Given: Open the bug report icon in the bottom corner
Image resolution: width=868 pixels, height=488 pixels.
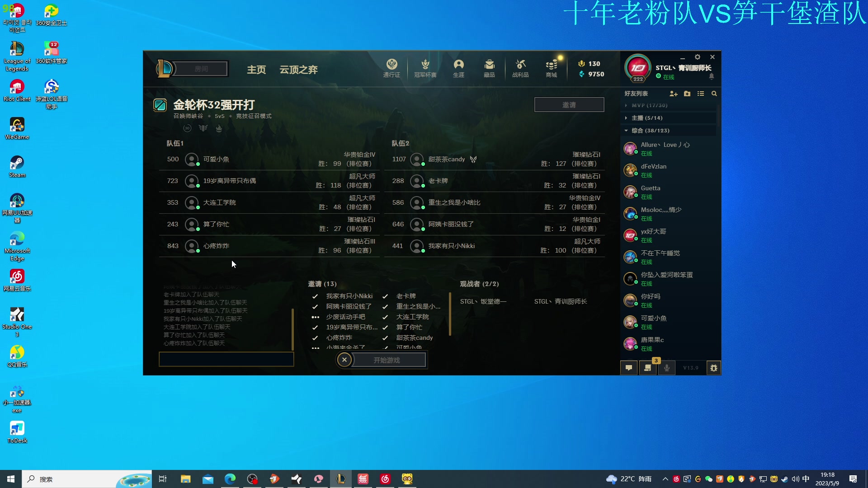Looking at the screenshot, I should coord(713,368).
